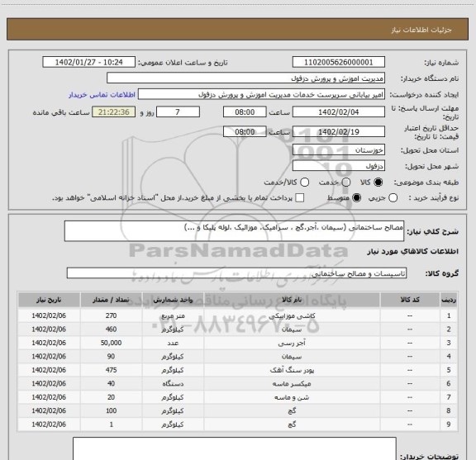
Task: Click the announcement date field 1402/01/27 - 10:24
Action: point(89,62)
